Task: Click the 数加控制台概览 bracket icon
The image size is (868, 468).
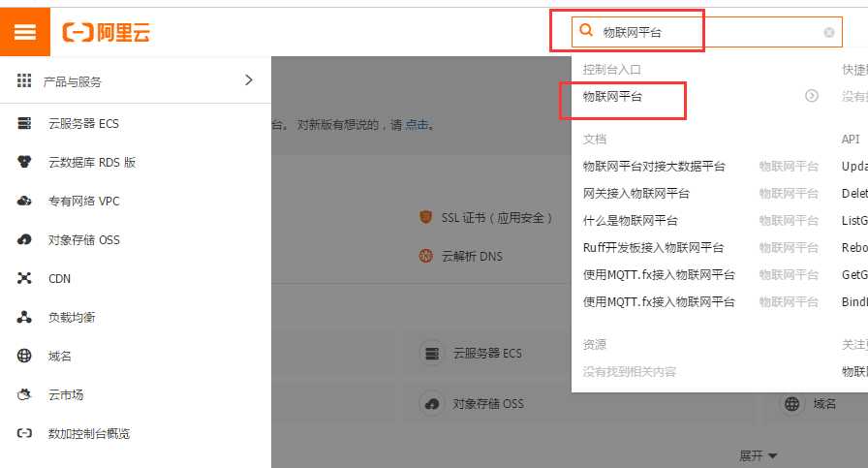Action: tap(24, 433)
